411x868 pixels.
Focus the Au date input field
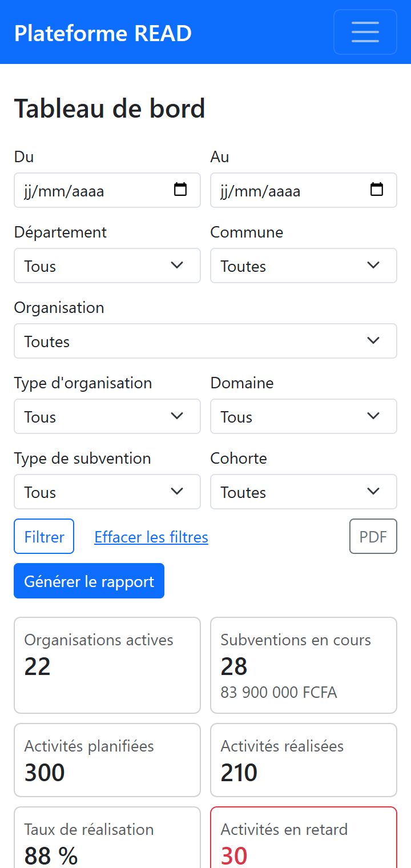[304, 190]
